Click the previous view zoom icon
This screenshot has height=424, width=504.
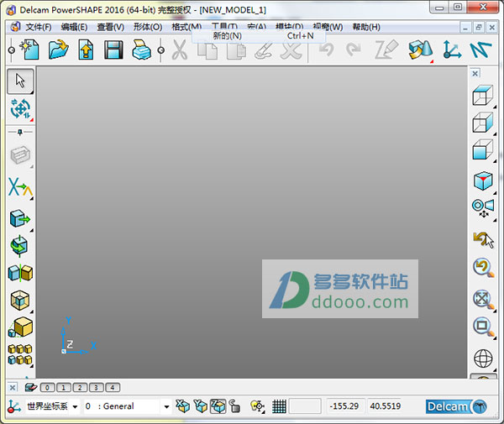(x=483, y=267)
